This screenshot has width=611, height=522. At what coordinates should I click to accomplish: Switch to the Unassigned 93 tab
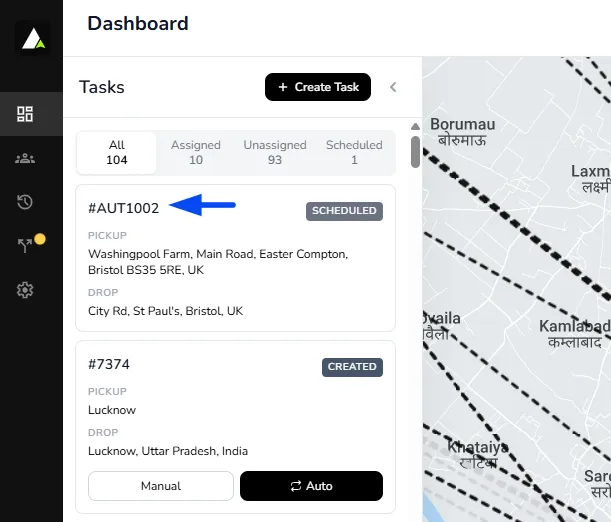275,152
